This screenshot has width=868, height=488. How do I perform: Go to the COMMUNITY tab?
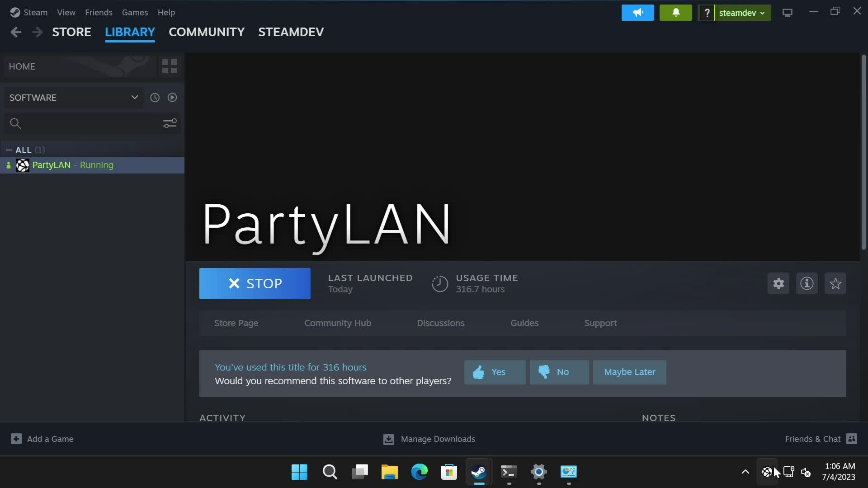[206, 32]
